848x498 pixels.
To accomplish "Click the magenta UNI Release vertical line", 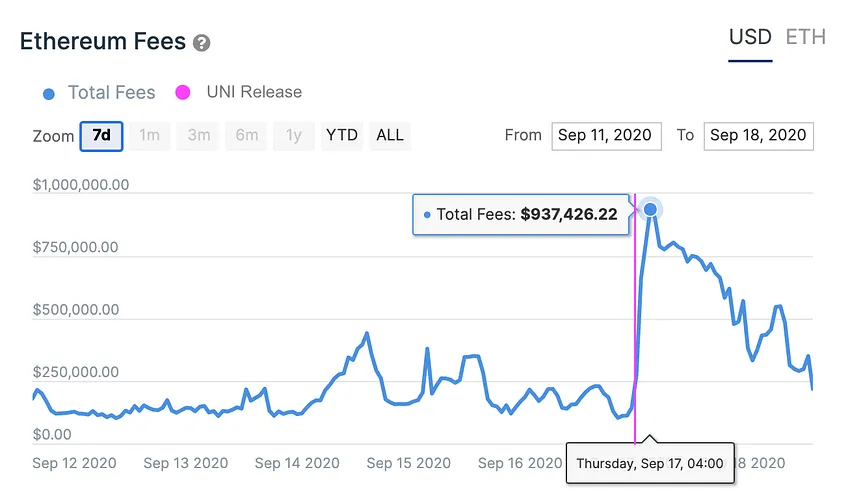I will coord(635,319).
